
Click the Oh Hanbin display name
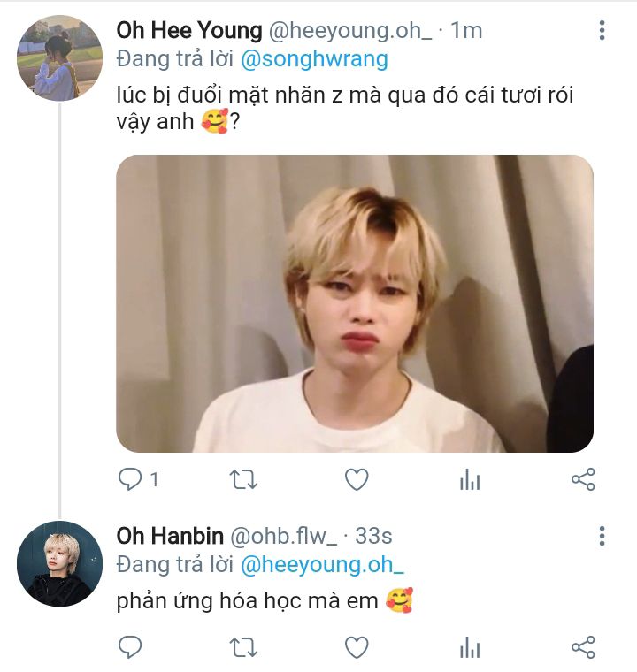[x=170, y=536]
